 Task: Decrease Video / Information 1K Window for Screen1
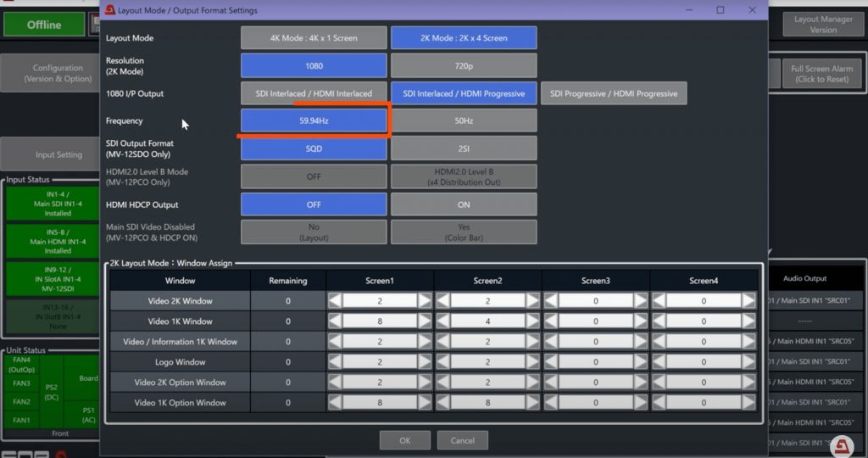click(334, 342)
